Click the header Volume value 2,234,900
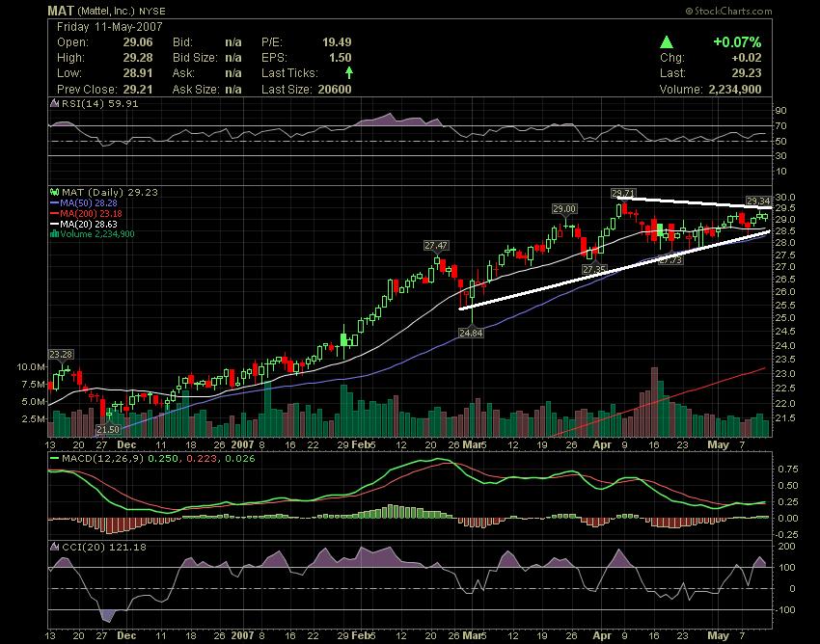The image size is (820, 644). [x=735, y=89]
